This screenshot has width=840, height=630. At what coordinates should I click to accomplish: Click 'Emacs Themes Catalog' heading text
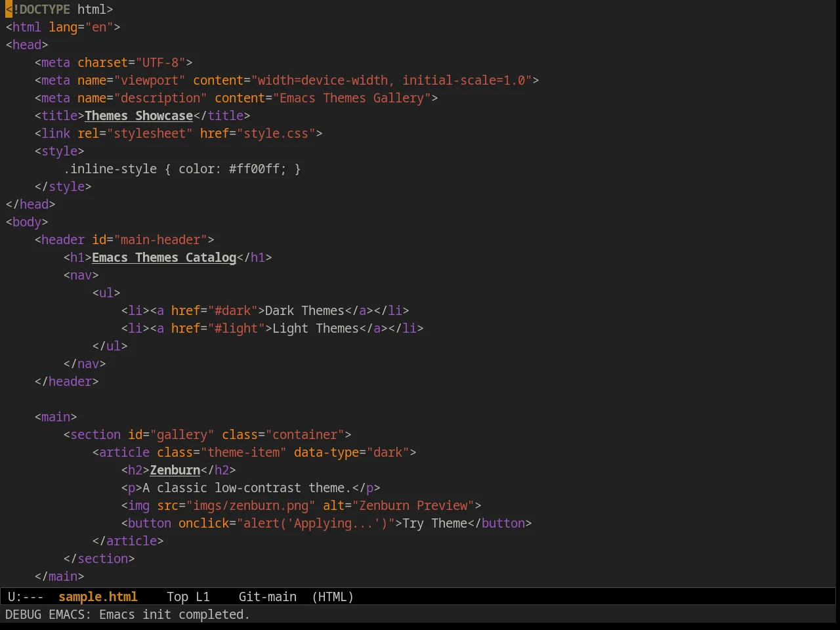164,257
